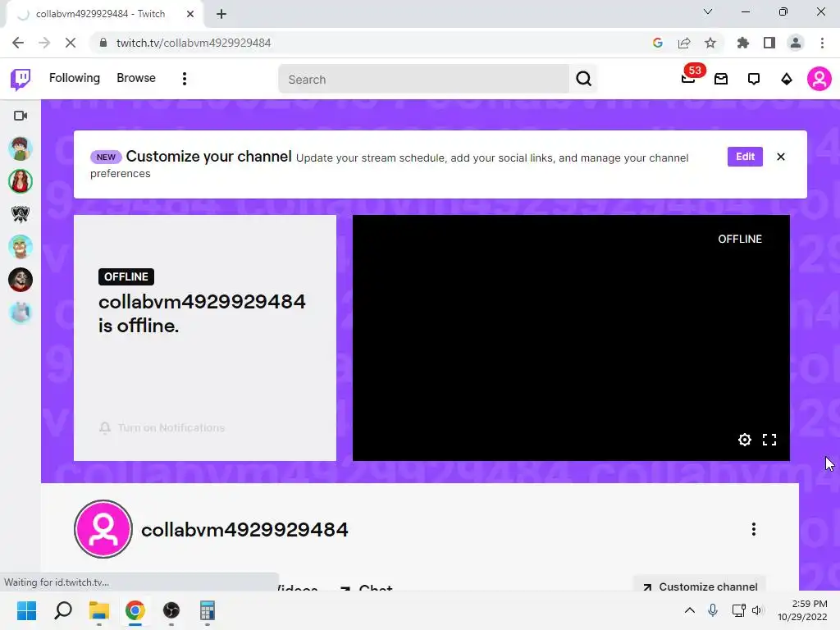The height and width of the screenshot is (630, 840).
Task: Share this page icon
Action: click(x=684, y=43)
